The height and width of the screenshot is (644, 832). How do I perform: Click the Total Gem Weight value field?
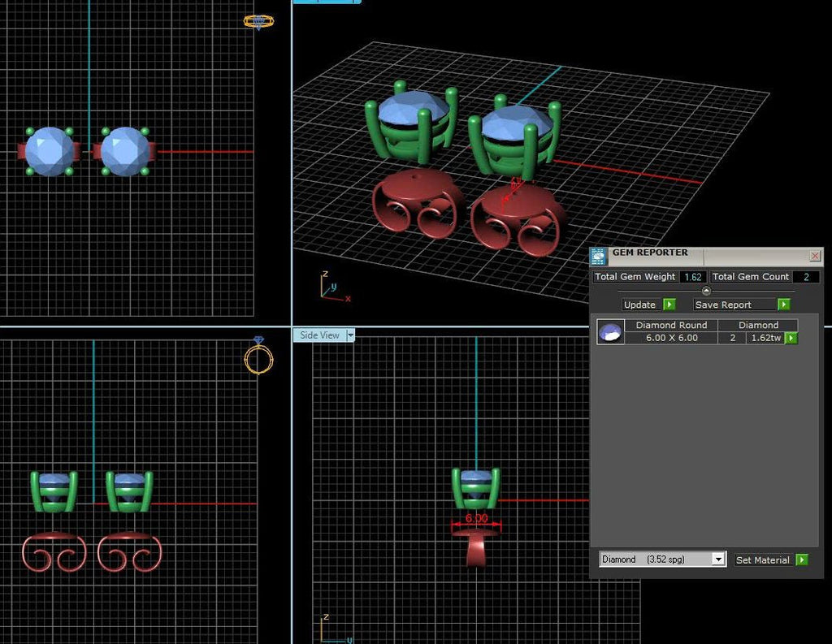[x=692, y=277]
